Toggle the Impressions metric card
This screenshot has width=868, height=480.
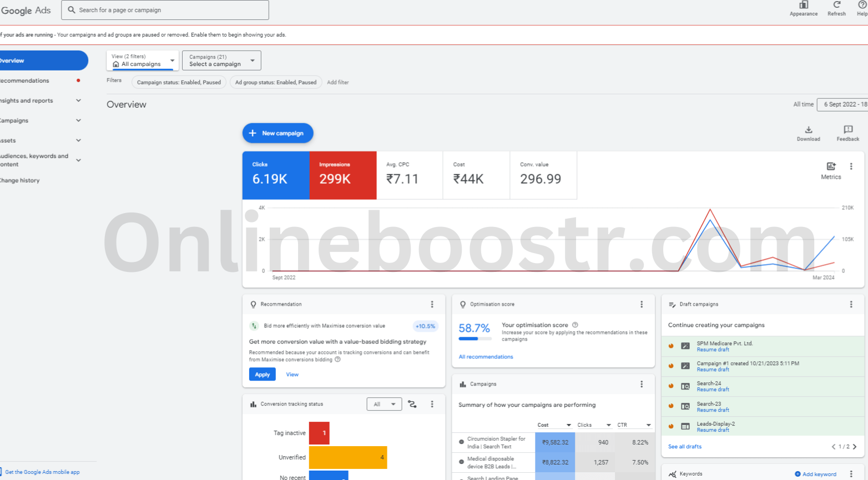[343, 175]
